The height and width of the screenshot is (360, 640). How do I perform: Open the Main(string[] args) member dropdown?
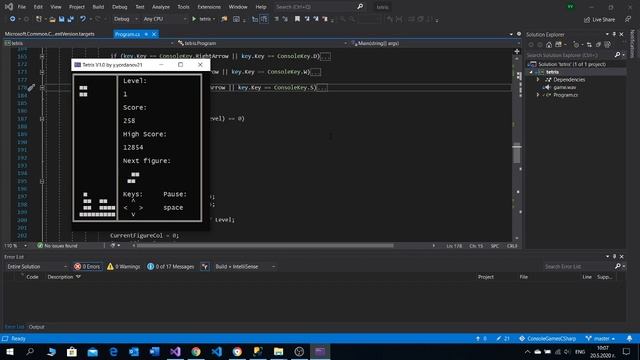[x=435, y=43]
